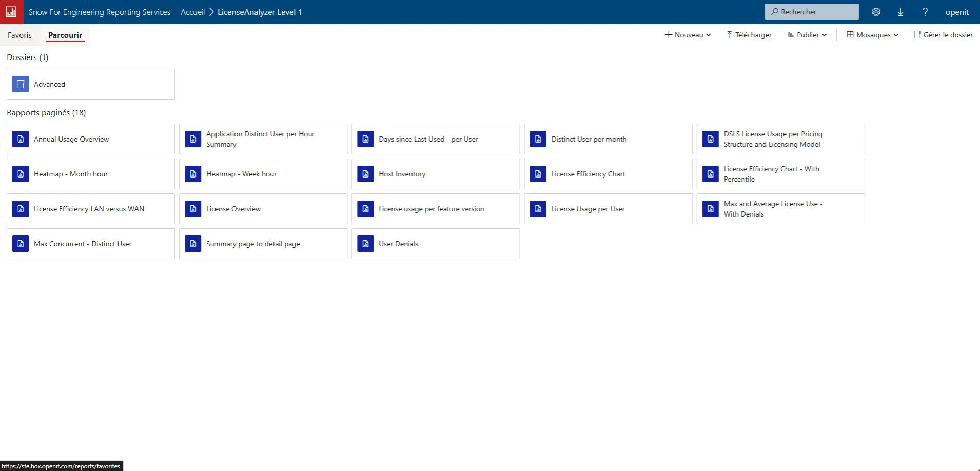Click the Advanced folder icon
980x471 pixels.
(x=21, y=84)
